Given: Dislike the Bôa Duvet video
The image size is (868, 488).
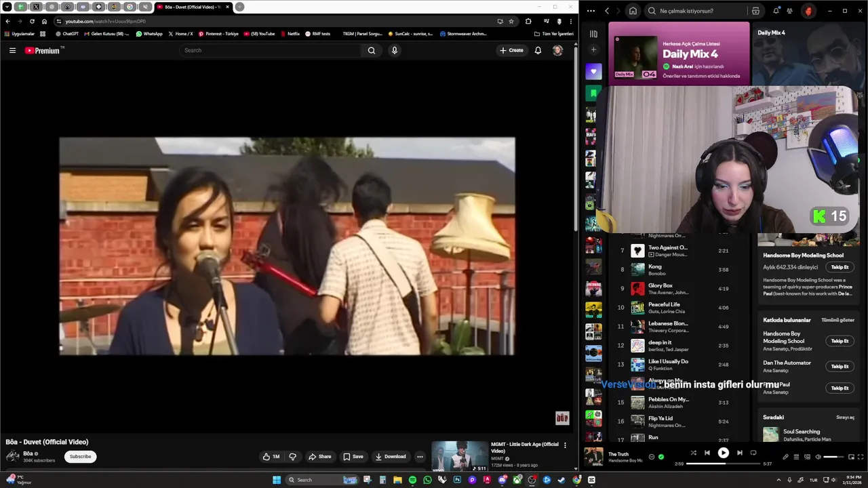Looking at the screenshot, I should click(x=293, y=457).
